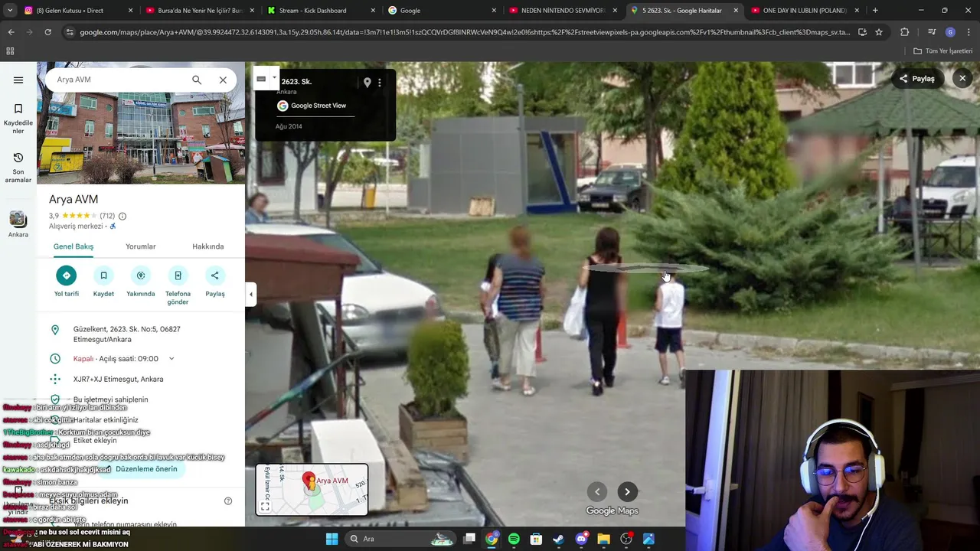Open Kaydedilenler (Saved) in the Maps sidebar
Screen dimensions: 980x551
point(18,118)
